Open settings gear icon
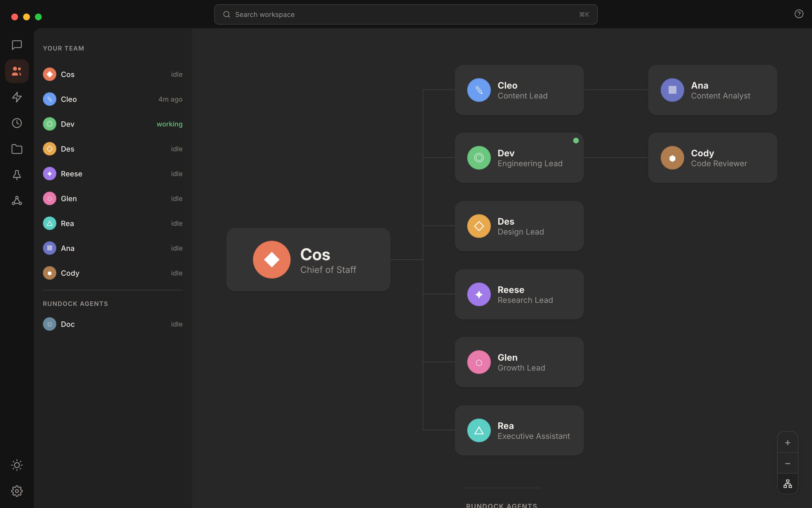The width and height of the screenshot is (812, 508). coord(17,491)
